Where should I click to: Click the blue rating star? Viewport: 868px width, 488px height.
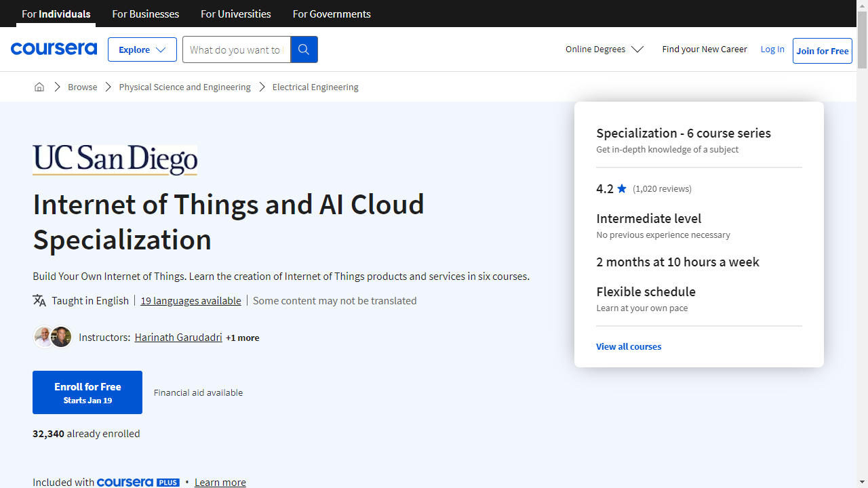tap(622, 188)
